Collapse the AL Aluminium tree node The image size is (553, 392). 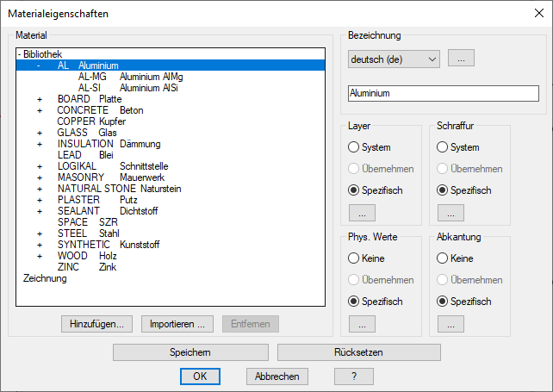coord(40,65)
